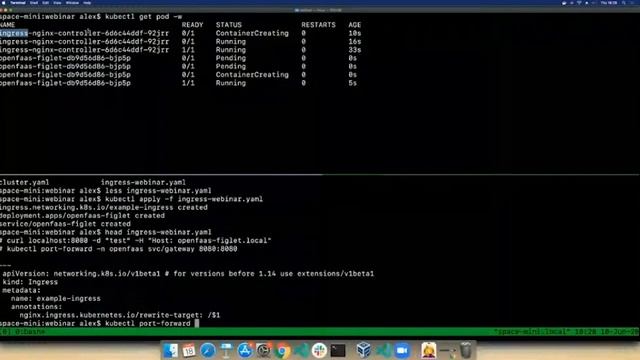Open the Terminal application menu
Image resolution: width=640 pixels, height=360 pixels.
coord(18,2)
